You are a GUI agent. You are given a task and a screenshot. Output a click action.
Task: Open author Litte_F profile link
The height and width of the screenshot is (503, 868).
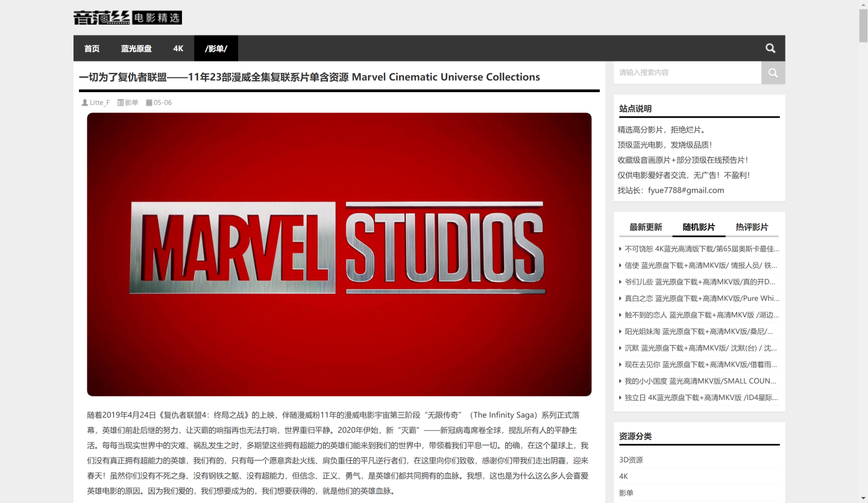coord(99,102)
